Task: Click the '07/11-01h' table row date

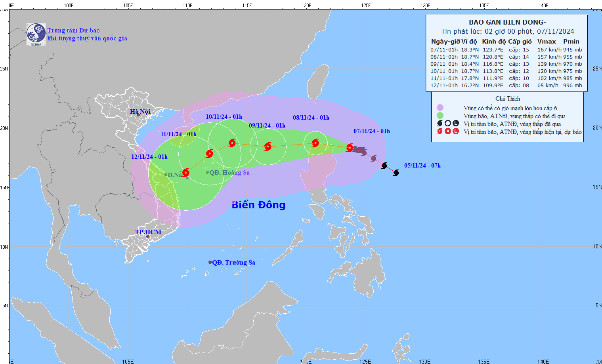Action: coord(444,50)
